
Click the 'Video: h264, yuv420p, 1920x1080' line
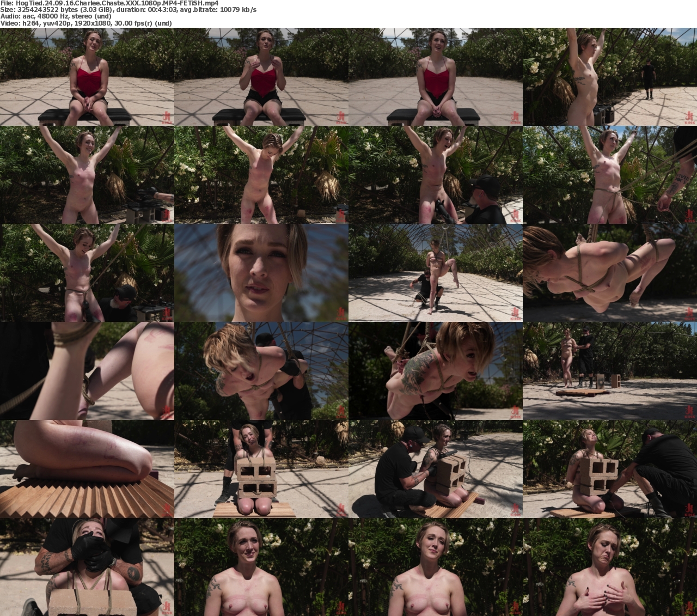click(86, 23)
